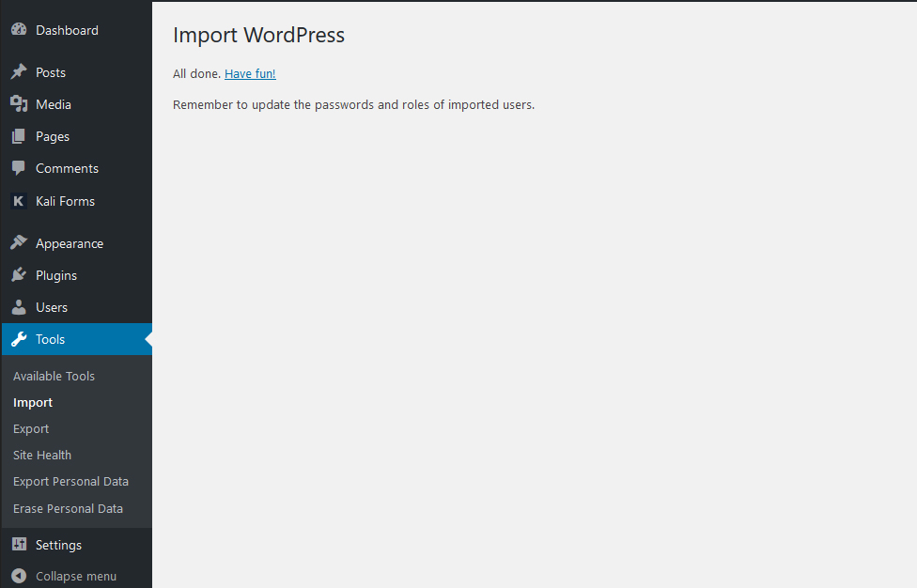917x588 pixels.
Task: Click the Plugins plug icon
Action: click(x=19, y=274)
